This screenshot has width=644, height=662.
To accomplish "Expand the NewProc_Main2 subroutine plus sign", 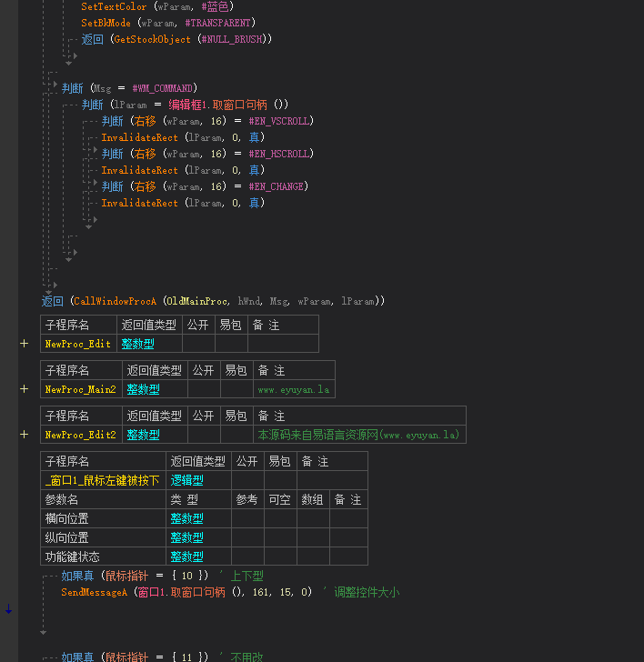I will [x=24, y=389].
